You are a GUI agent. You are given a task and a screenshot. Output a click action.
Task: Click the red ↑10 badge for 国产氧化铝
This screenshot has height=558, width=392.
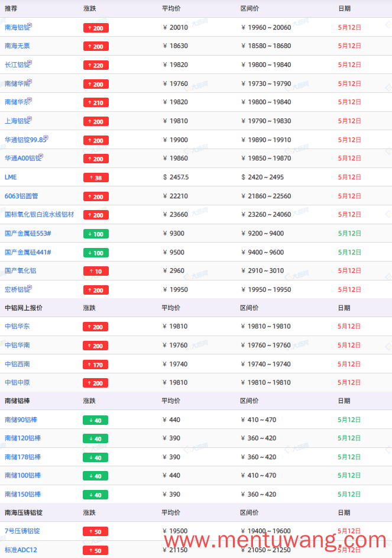(96, 272)
